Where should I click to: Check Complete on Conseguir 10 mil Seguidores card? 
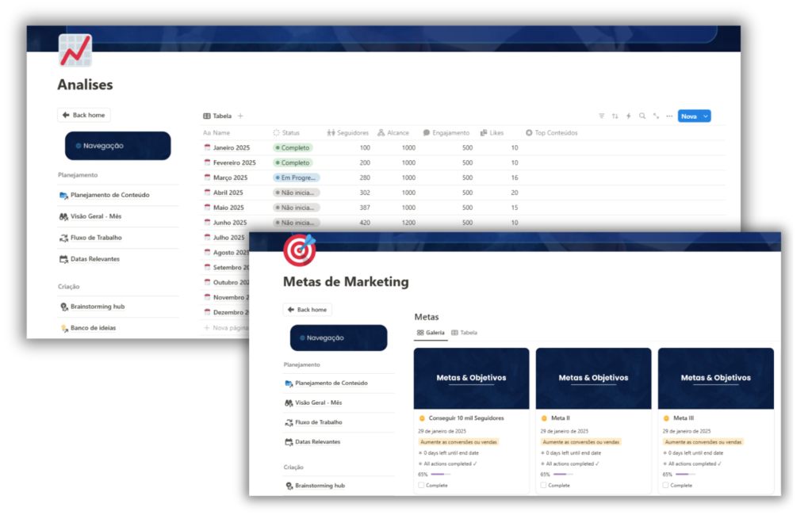tap(421, 486)
